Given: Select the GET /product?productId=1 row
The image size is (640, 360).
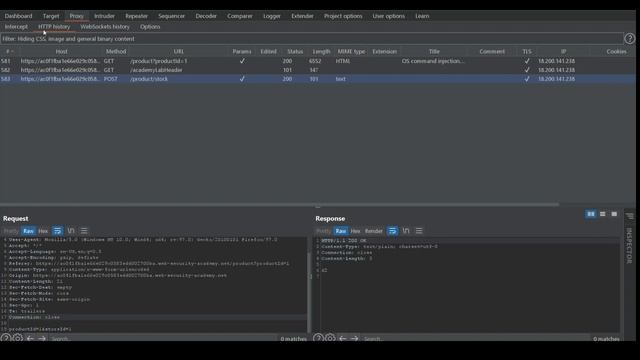Looking at the screenshot, I should [318, 61].
